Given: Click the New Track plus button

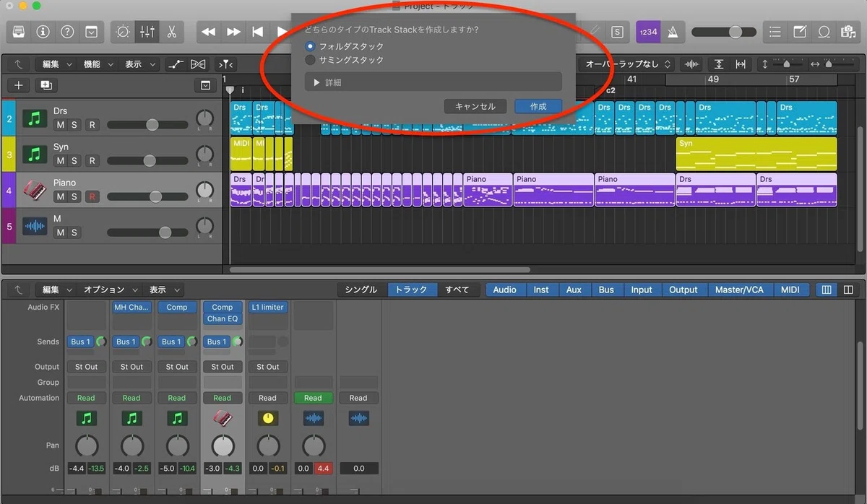Looking at the screenshot, I should [19, 85].
